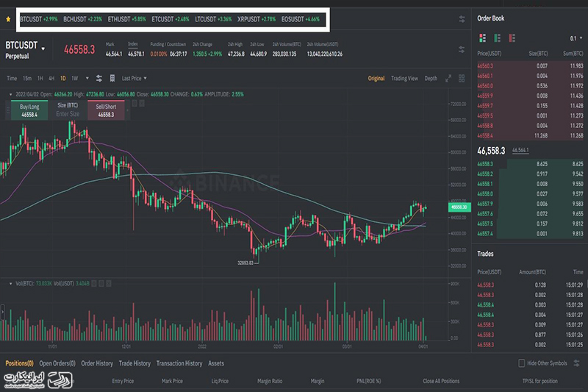This screenshot has height=392, width=588.
Task: Open Positions(0) tab
Action: [19, 363]
